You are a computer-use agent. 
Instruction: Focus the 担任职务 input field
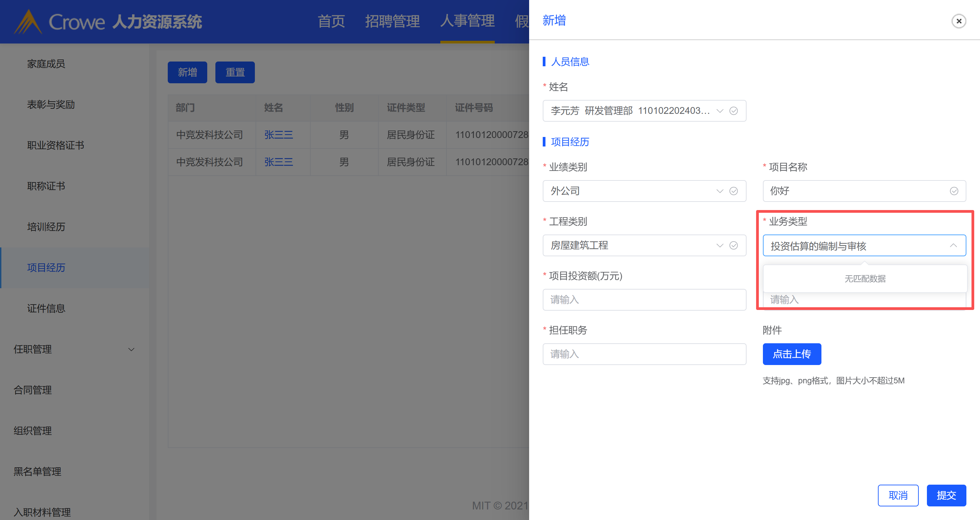[x=644, y=354]
